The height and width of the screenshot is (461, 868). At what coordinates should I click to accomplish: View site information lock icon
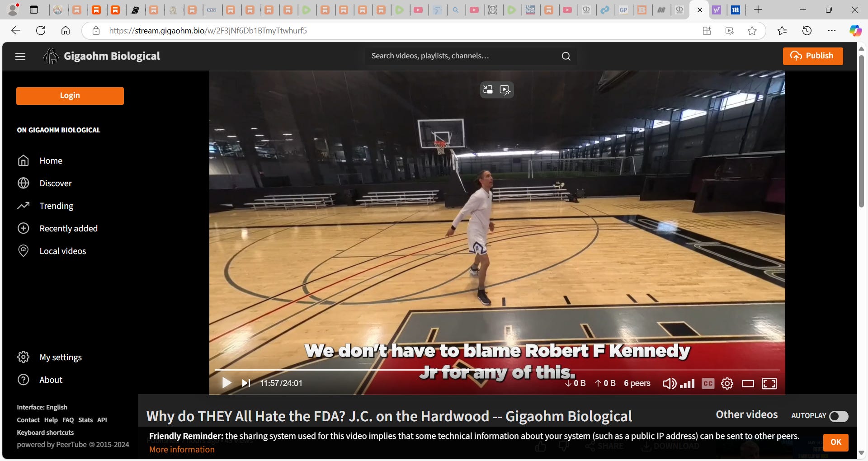[x=96, y=31]
